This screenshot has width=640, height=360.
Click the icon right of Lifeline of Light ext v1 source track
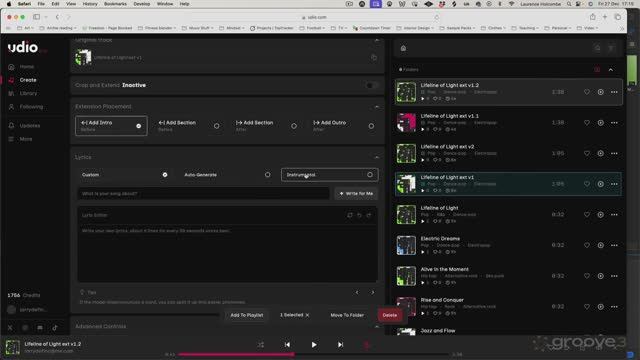pos(374,58)
